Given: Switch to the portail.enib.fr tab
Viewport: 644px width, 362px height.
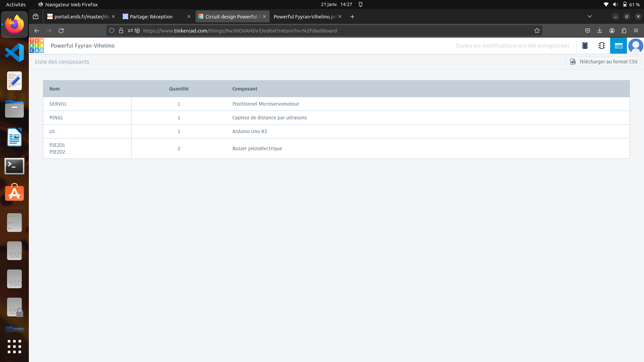Looking at the screenshot, I should (80, 16).
